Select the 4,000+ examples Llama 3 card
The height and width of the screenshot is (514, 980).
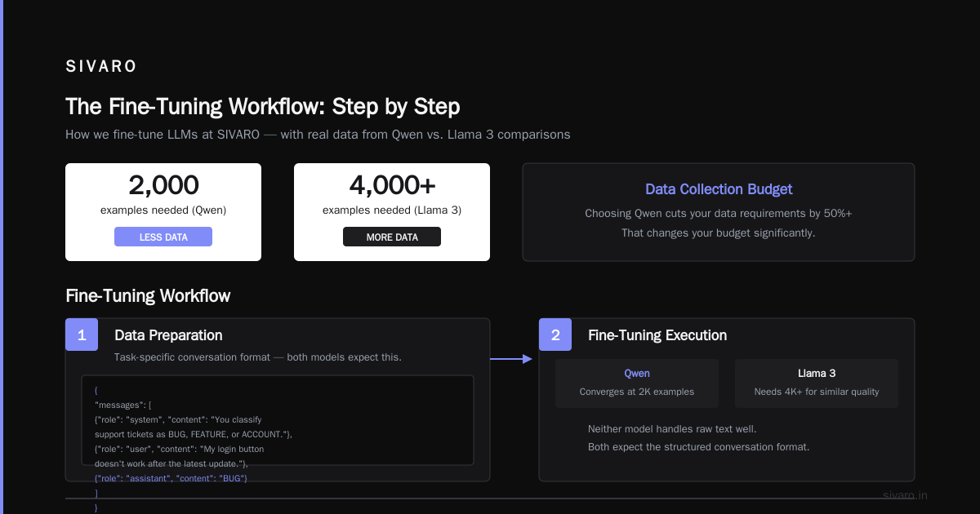pyautogui.click(x=392, y=212)
